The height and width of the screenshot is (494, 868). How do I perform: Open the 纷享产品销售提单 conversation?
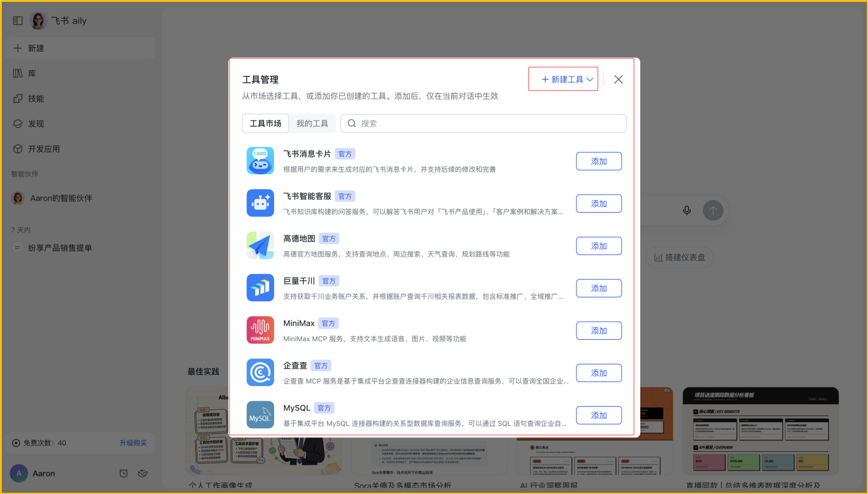pyautogui.click(x=81, y=248)
